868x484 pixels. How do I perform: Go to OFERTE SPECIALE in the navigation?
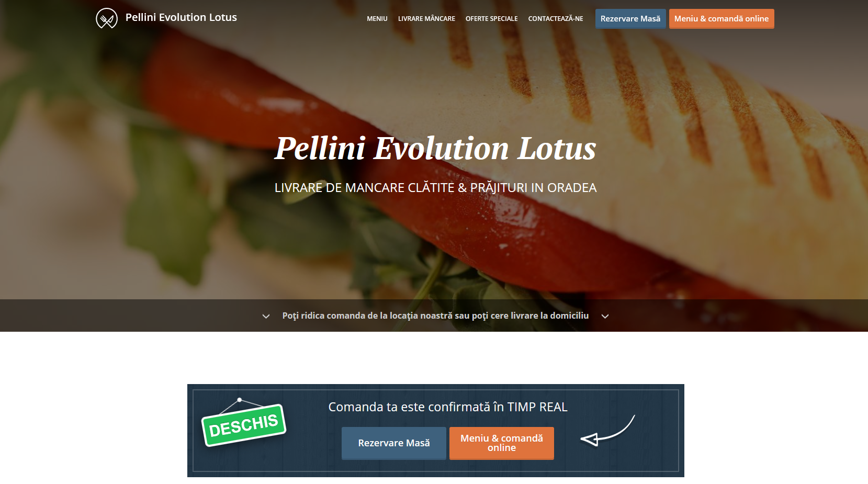(x=491, y=19)
